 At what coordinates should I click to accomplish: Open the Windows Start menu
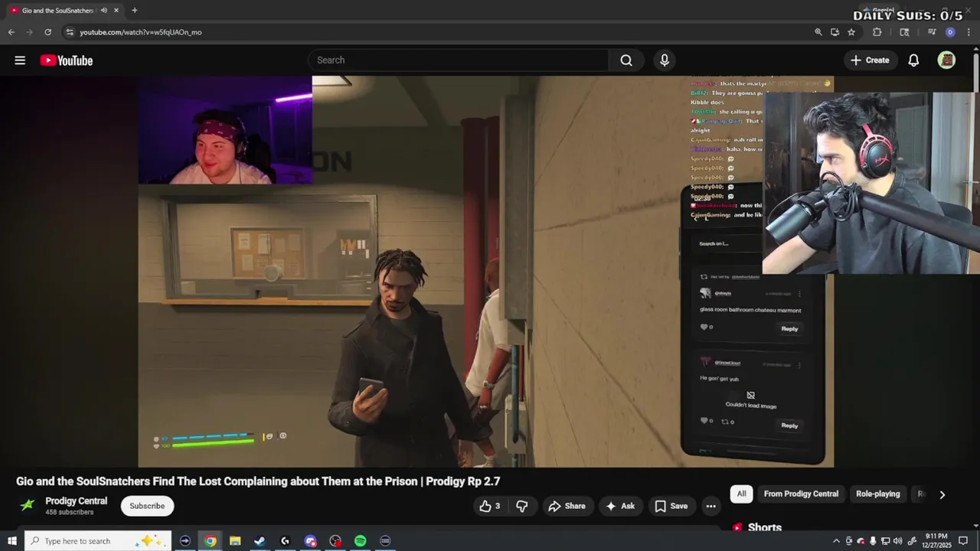click(x=11, y=541)
